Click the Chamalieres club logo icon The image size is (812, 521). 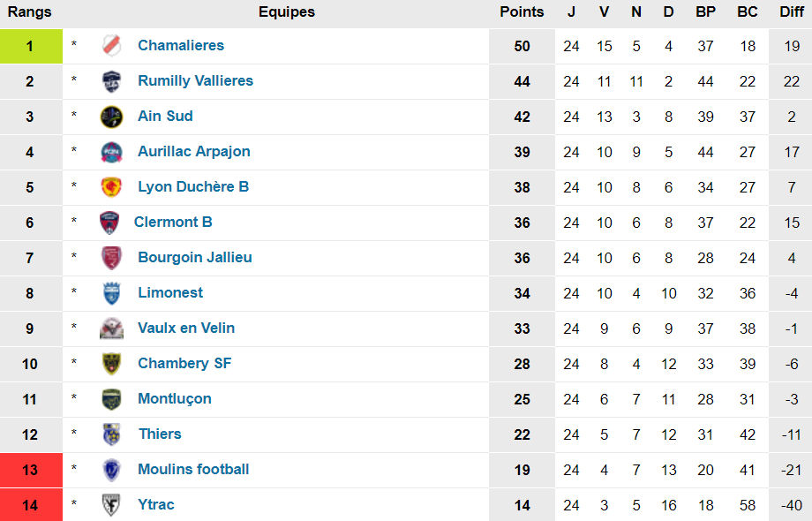coord(111,46)
